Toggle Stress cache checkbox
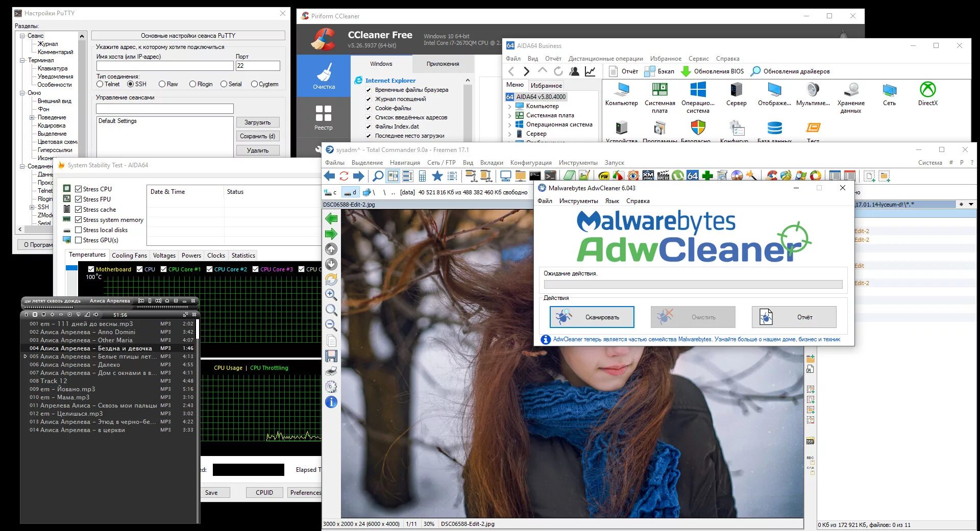This screenshot has height=531, width=980. pyautogui.click(x=79, y=210)
